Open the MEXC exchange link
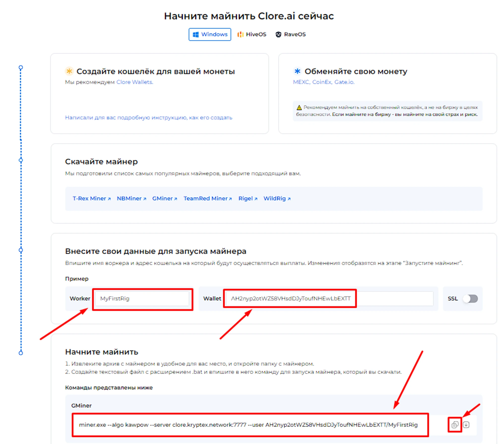The width and height of the screenshot is (504, 444). (301, 82)
